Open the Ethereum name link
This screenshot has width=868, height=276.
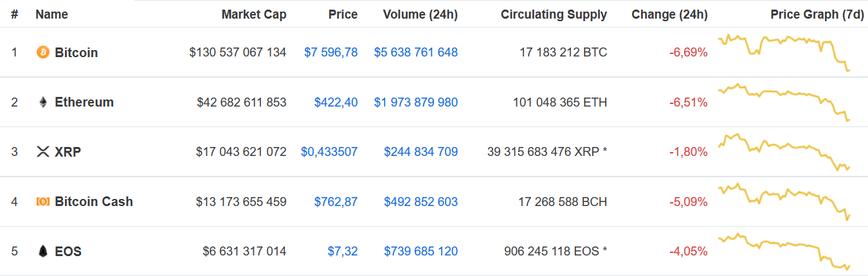[84, 102]
